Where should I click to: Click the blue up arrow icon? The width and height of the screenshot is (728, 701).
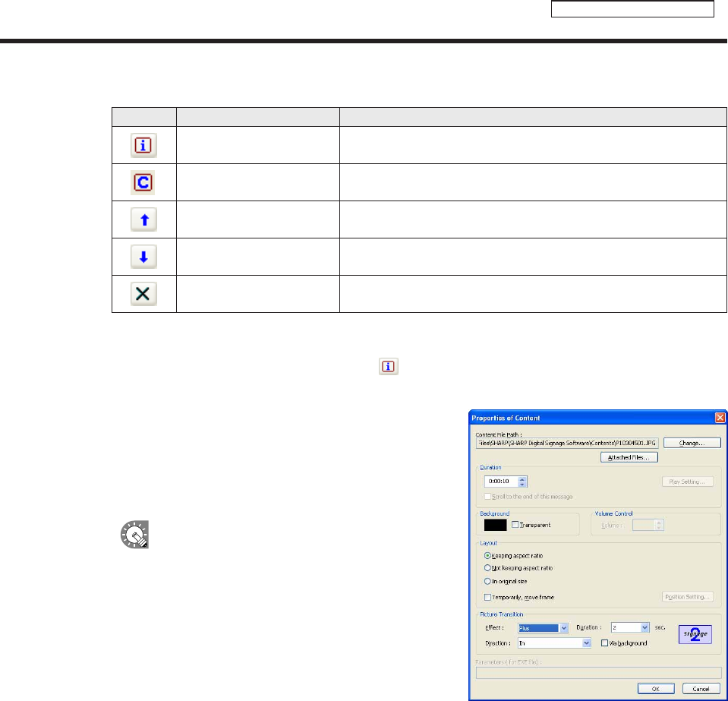[x=143, y=219]
